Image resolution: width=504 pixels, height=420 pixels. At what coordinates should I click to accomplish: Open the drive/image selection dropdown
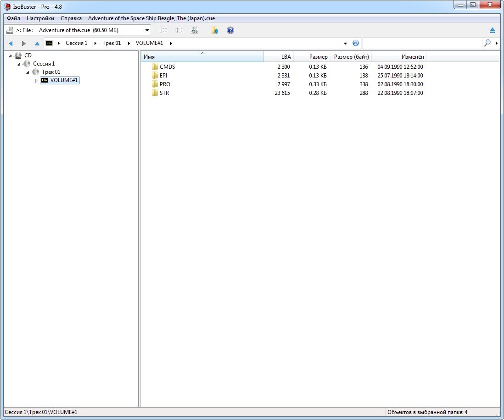tap(147, 30)
